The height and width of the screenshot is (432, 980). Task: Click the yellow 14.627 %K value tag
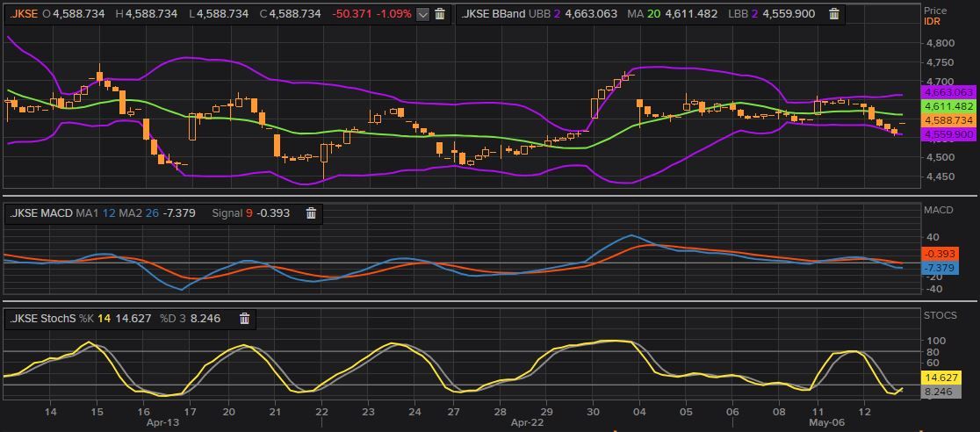[940, 378]
